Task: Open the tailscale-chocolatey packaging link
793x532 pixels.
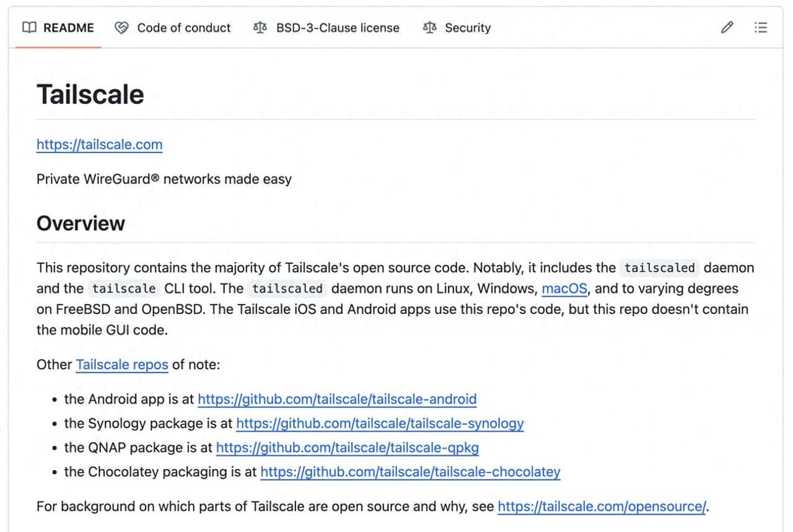Action: 410,472
